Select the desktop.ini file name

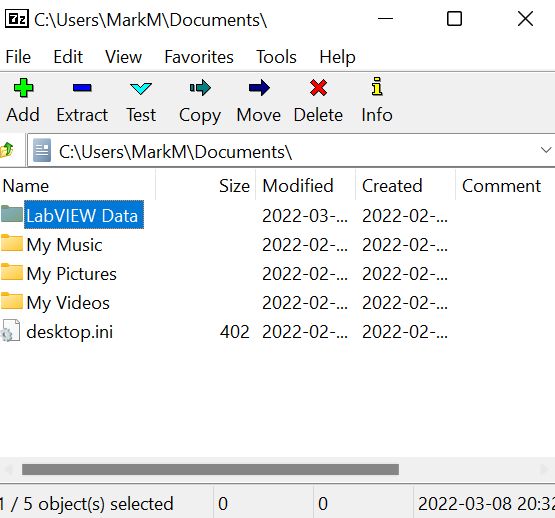click(x=70, y=332)
